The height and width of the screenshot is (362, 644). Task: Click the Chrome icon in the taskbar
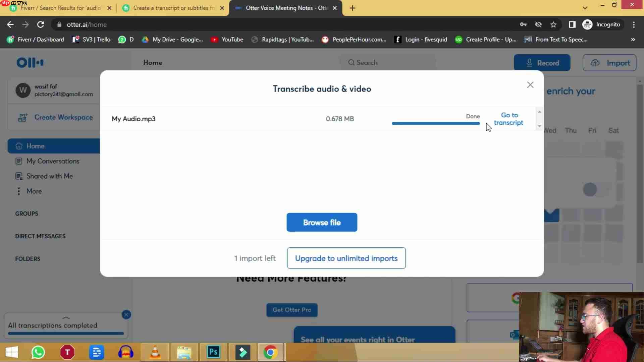click(x=270, y=352)
